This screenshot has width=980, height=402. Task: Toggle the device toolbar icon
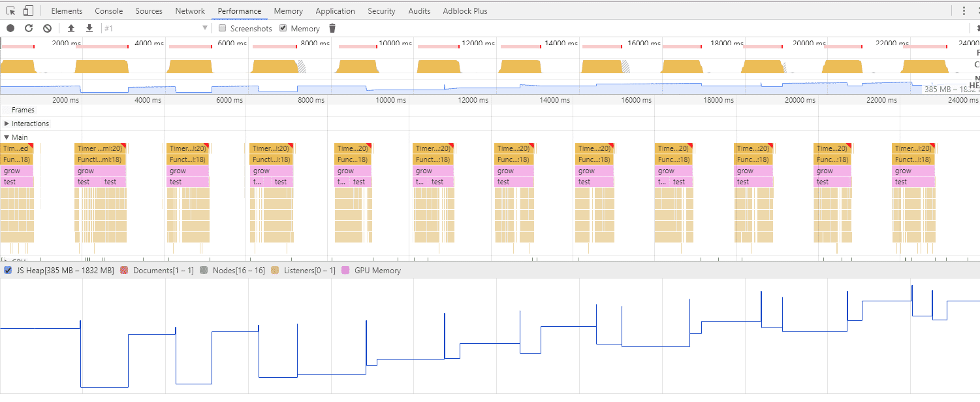click(x=28, y=10)
